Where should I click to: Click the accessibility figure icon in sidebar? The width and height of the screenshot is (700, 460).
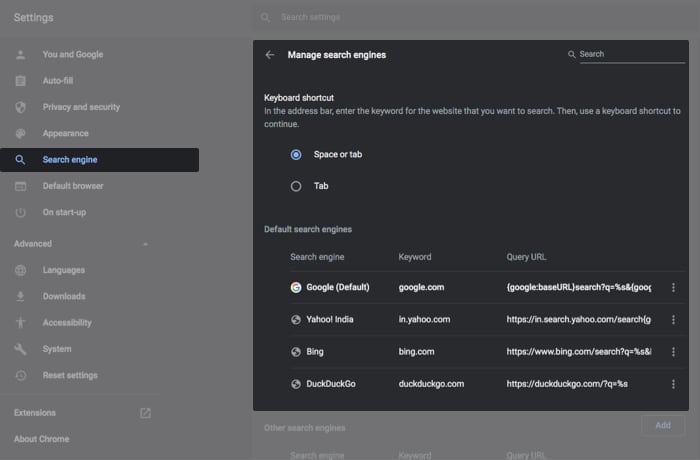[20, 322]
